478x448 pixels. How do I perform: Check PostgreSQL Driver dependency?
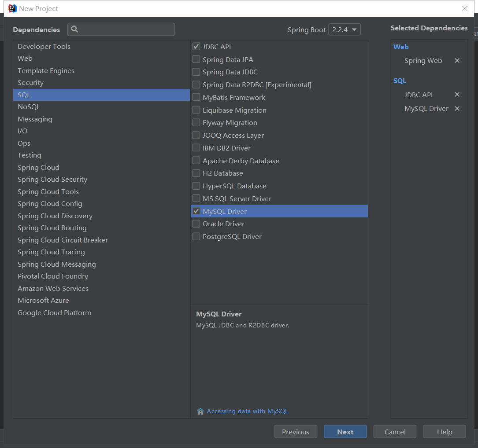tap(196, 236)
